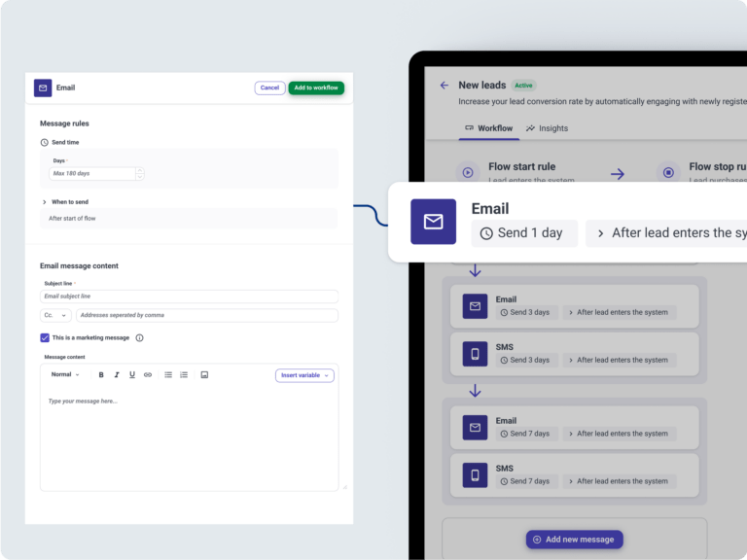The width and height of the screenshot is (747, 560).
Task: Expand the Cc recipient type dropdown
Action: pos(55,315)
